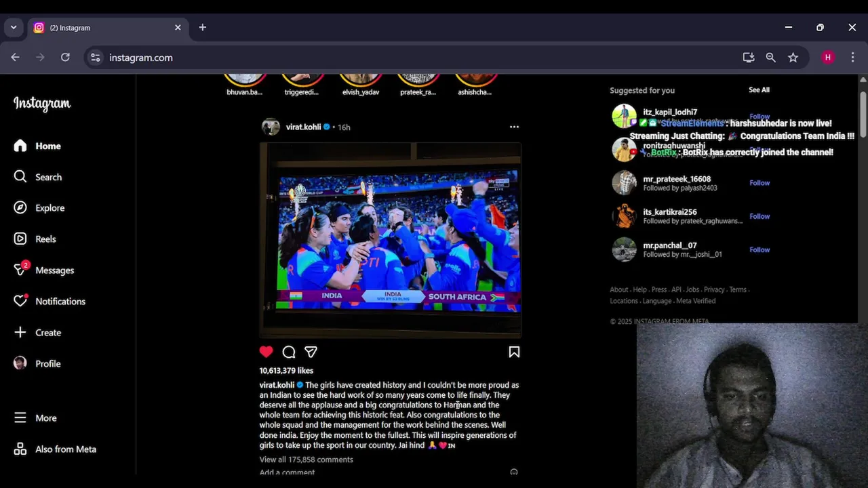
Task: Click the Reels label in sidebar
Action: pyautogui.click(x=45, y=239)
